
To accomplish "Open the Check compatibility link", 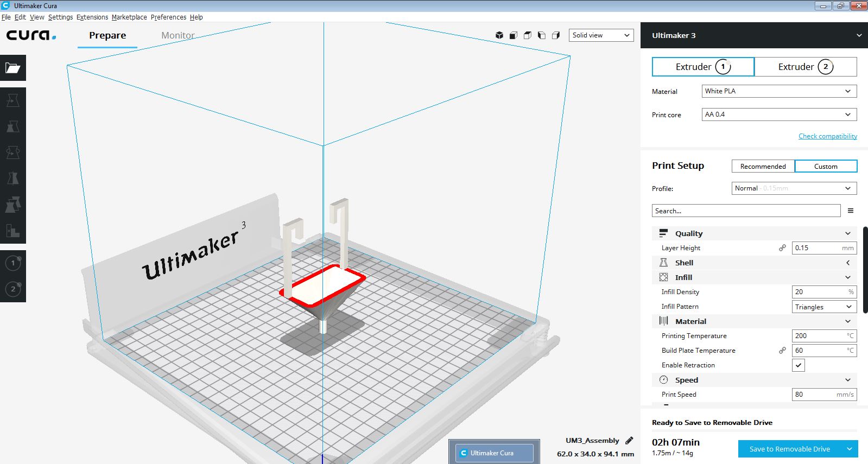I will click(x=828, y=136).
